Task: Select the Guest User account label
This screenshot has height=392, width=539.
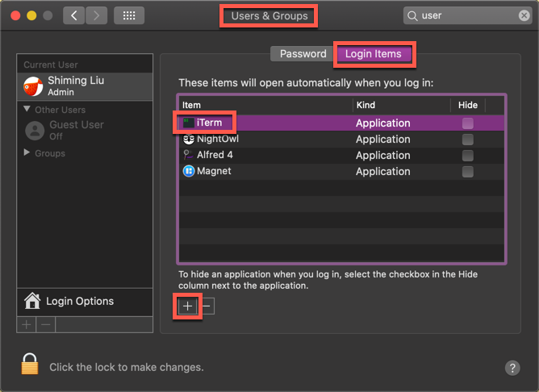Action: [77, 125]
